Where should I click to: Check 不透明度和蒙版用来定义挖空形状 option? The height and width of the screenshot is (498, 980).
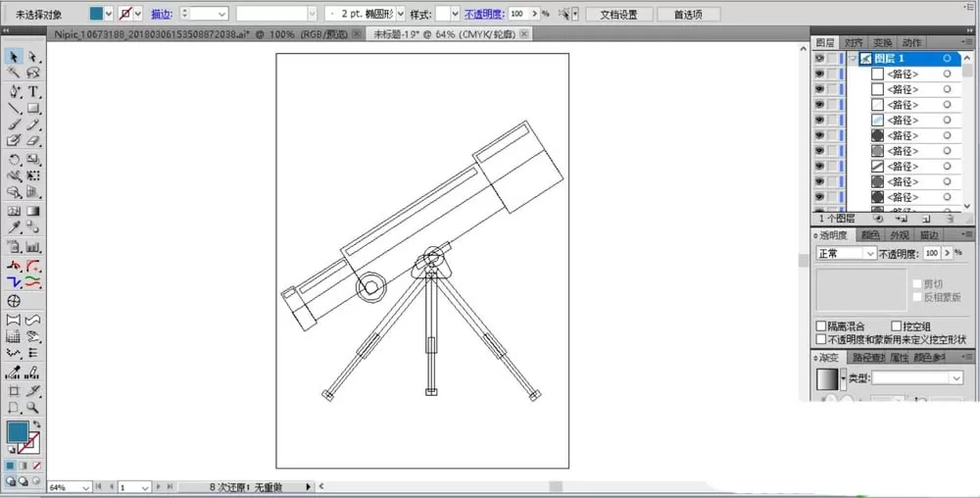point(821,339)
